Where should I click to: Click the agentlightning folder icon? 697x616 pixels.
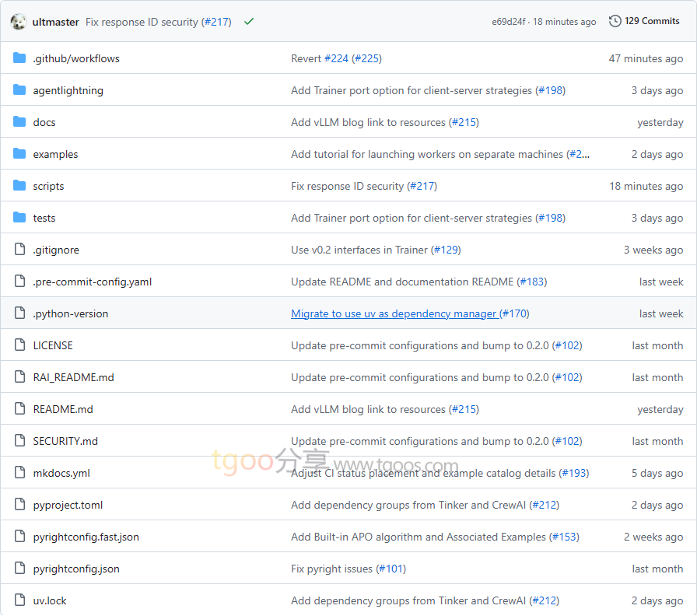click(x=19, y=90)
